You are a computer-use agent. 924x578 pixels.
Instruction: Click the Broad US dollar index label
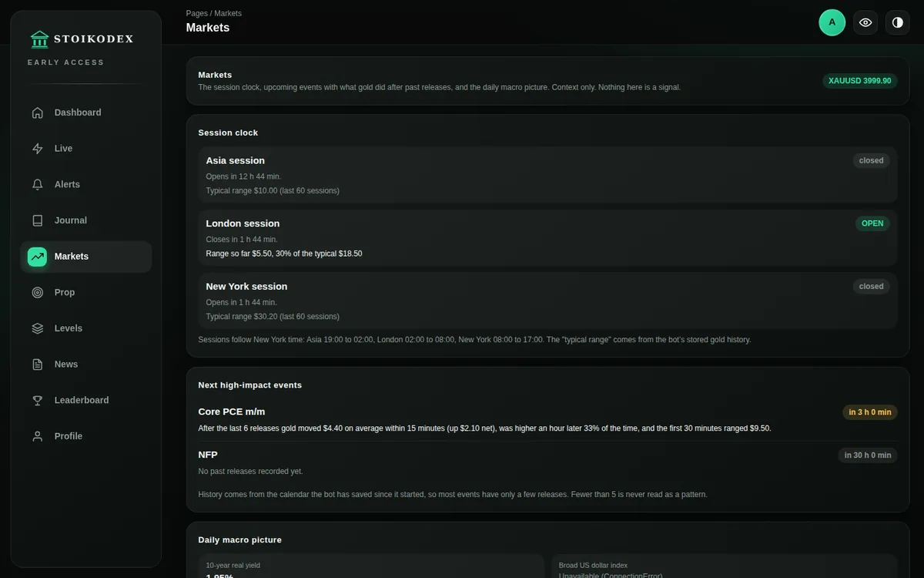pos(594,565)
